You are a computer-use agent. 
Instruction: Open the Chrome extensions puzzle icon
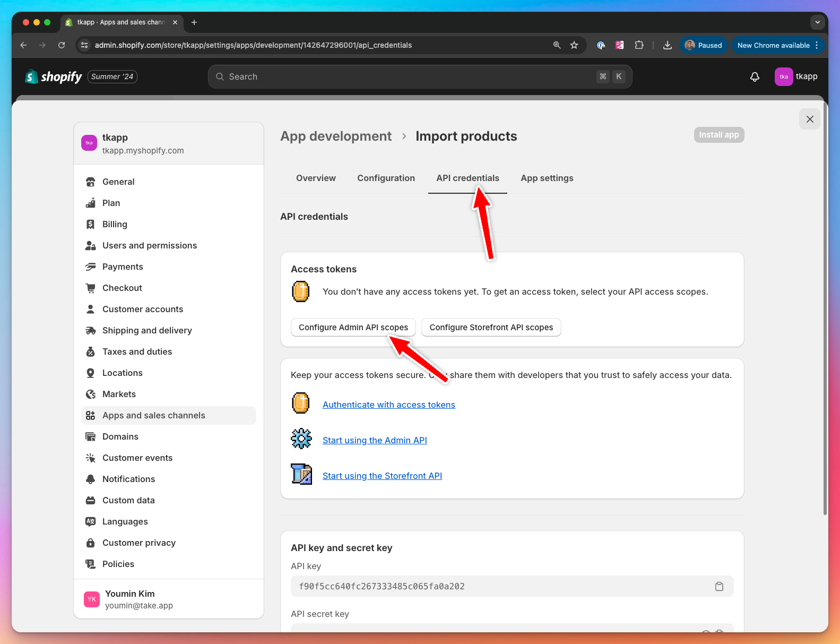click(x=639, y=45)
